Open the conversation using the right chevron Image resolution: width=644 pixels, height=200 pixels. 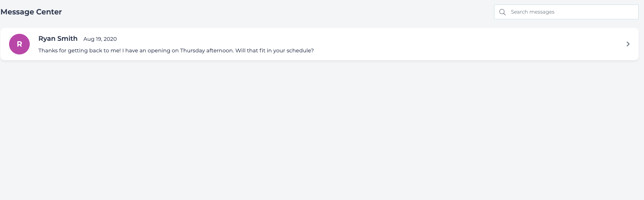[628, 44]
